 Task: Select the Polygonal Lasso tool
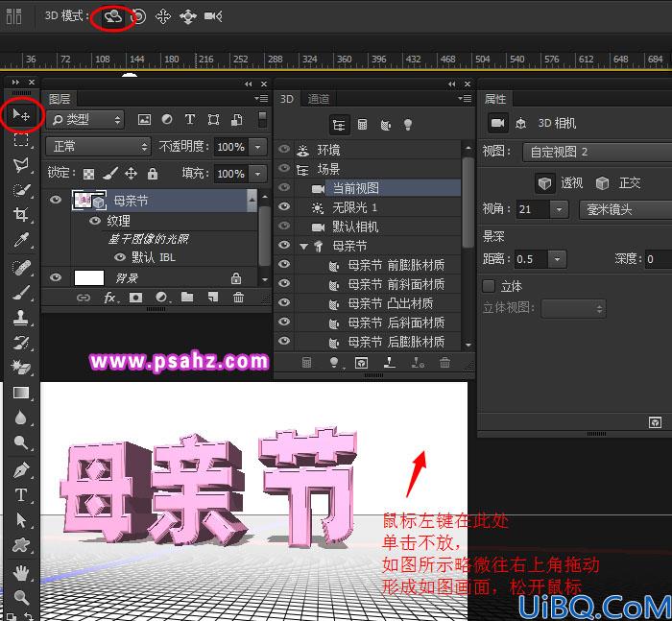(20, 164)
